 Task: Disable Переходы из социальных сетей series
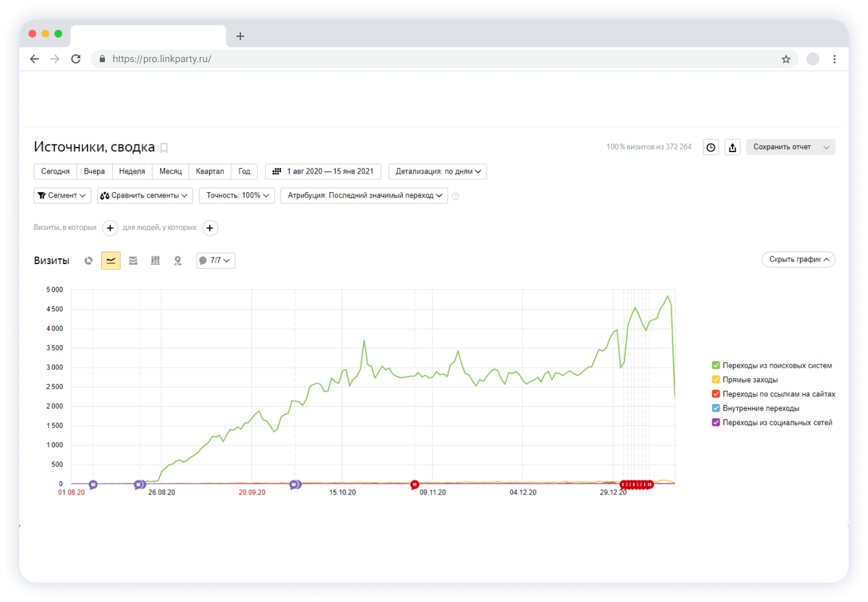pos(716,423)
